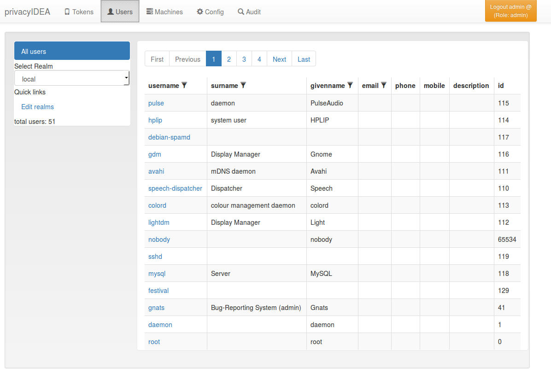Viewport: 551px width, 392px height.
Task: Click the Machines list icon
Action: 150,12
